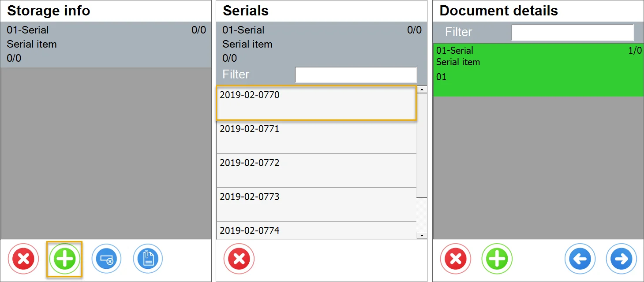
Task: Open the blue document attachment icon
Action: pyautogui.click(x=148, y=259)
